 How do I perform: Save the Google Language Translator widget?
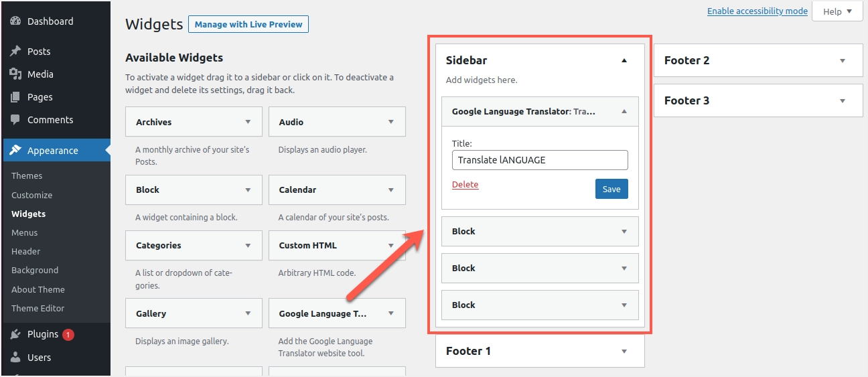pyautogui.click(x=611, y=189)
